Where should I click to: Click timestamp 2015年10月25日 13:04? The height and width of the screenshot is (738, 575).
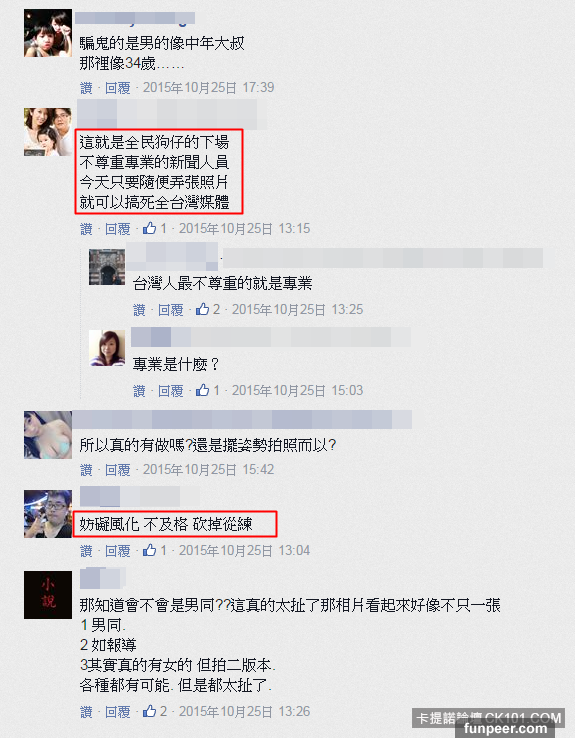[244, 550]
